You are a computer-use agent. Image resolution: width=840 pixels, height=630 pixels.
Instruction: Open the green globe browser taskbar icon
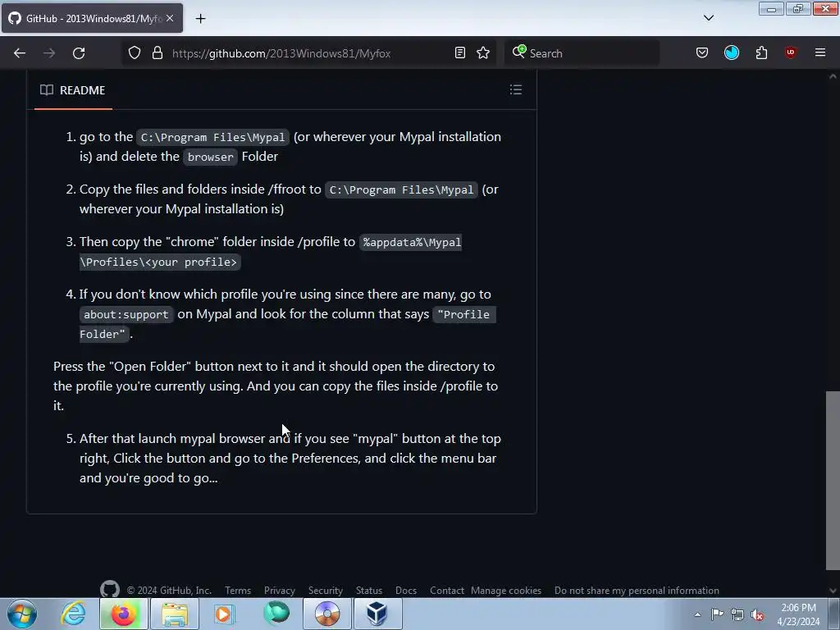pyautogui.click(x=276, y=614)
